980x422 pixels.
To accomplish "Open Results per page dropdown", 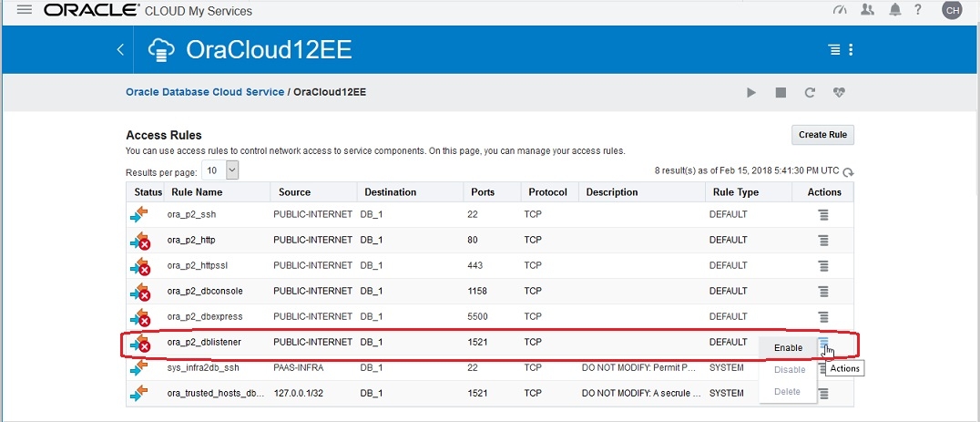I will pyautogui.click(x=220, y=170).
